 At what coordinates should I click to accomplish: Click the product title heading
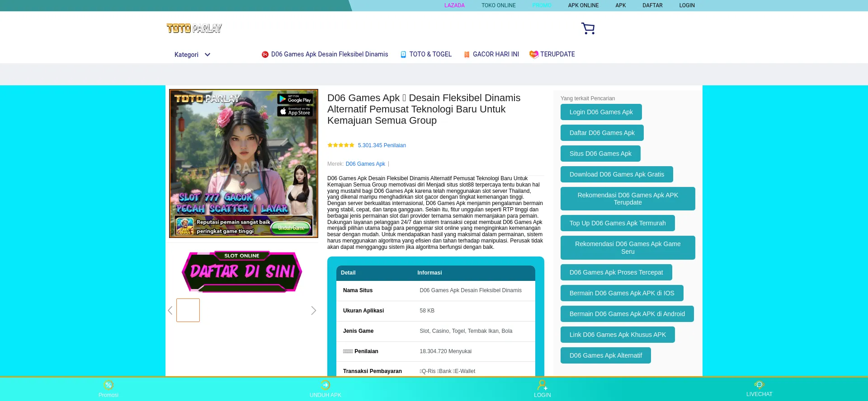coord(424,109)
